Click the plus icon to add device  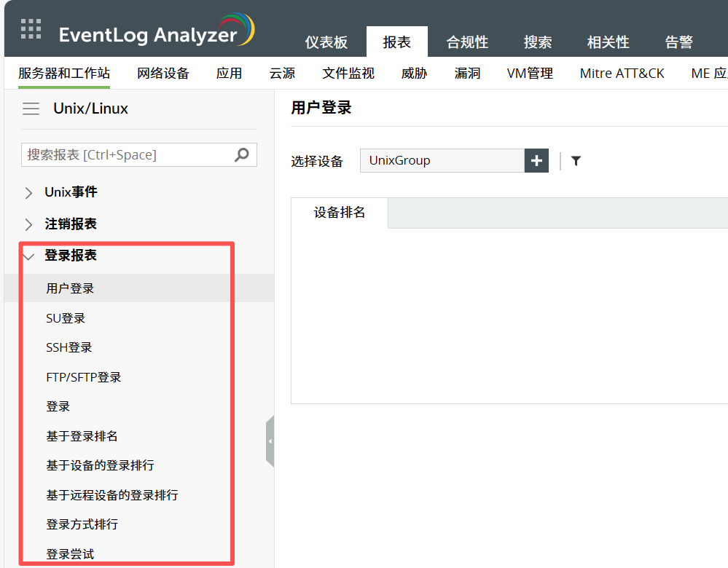coord(536,161)
